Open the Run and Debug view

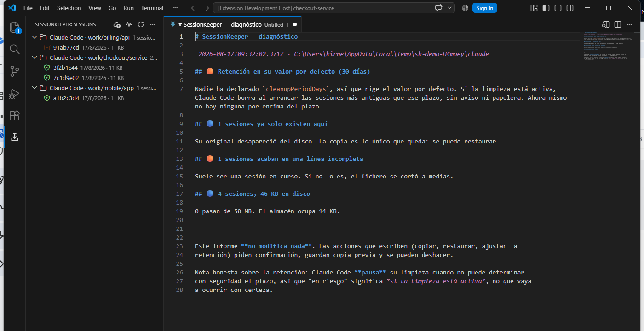click(x=15, y=93)
